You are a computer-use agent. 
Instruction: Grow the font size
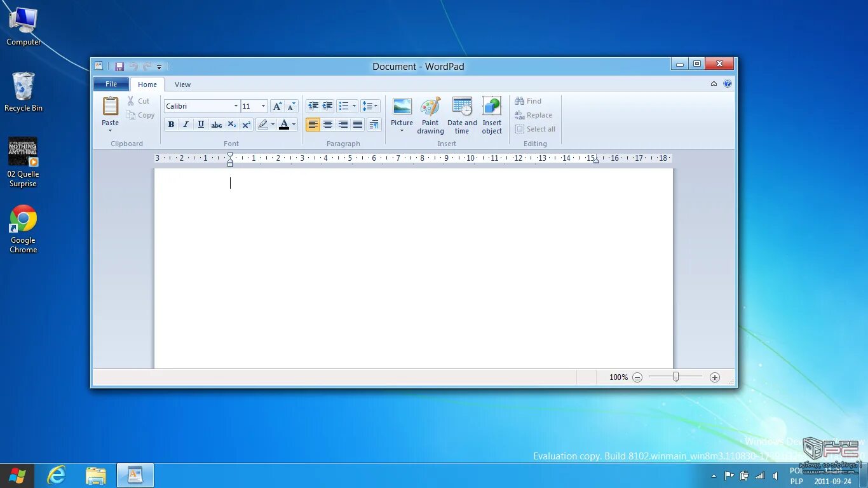277,106
